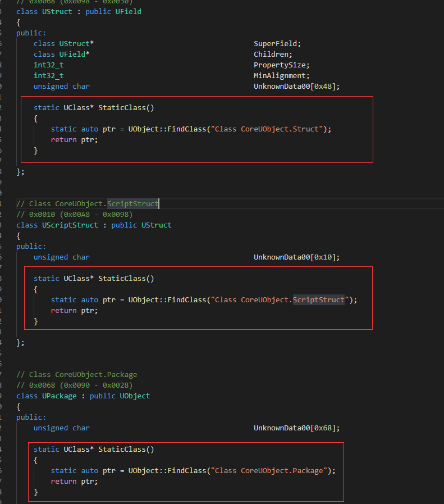Click 'UnknownData00[0x68];' array member

(x=296, y=428)
